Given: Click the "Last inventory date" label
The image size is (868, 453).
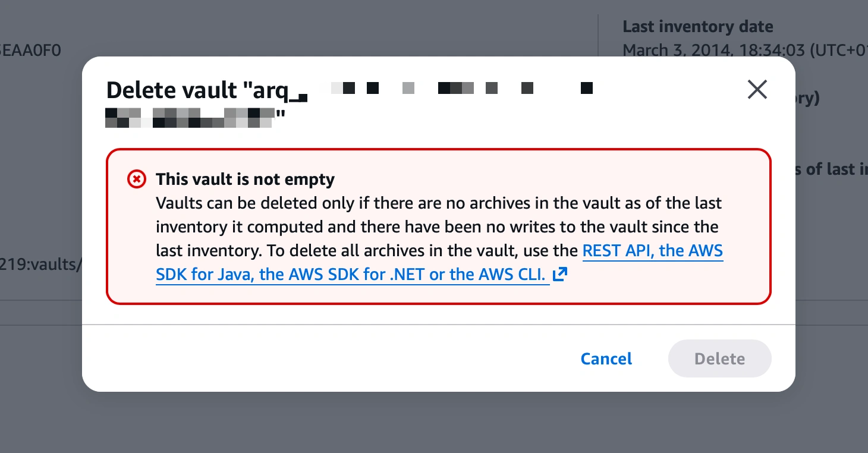Looking at the screenshot, I should click(x=697, y=27).
